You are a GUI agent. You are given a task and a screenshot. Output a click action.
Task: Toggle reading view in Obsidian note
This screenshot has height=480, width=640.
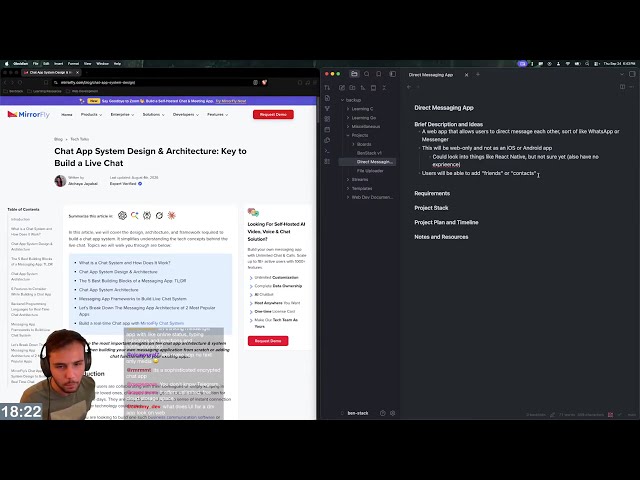pos(622,87)
